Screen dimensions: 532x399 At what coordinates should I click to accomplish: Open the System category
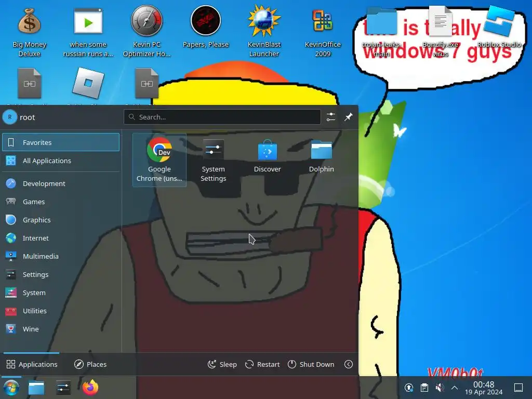61,292
